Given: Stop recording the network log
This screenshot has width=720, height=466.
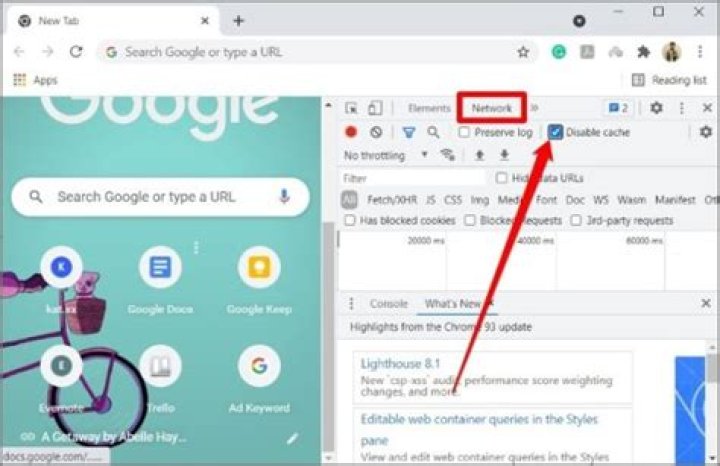Looking at the screenshot, I should (x=351, y=132).
